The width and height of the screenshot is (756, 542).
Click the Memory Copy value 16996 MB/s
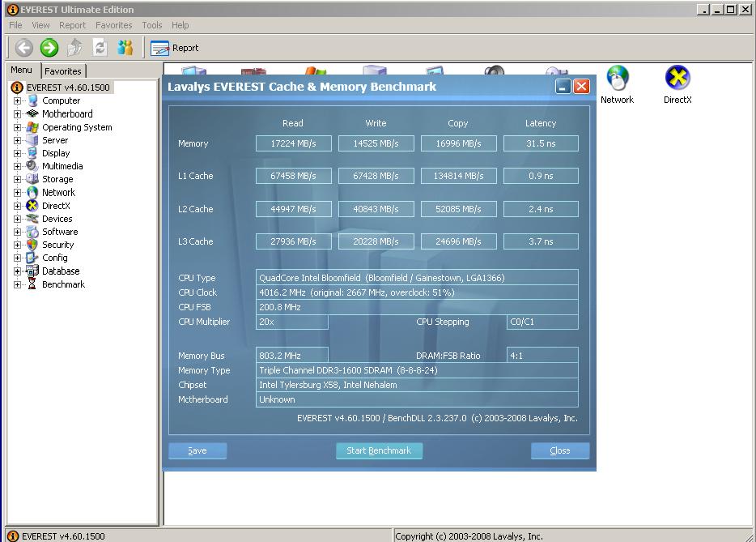[x=458, y=144]
